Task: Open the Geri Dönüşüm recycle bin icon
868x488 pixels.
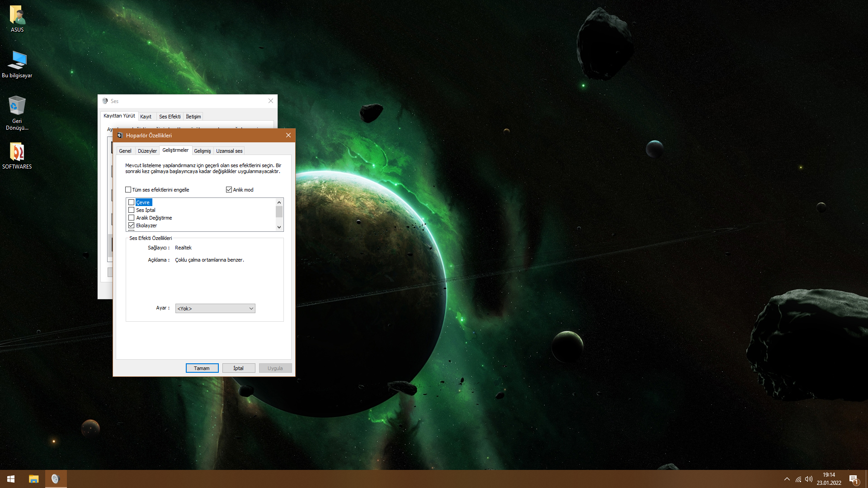Action: 17,106
